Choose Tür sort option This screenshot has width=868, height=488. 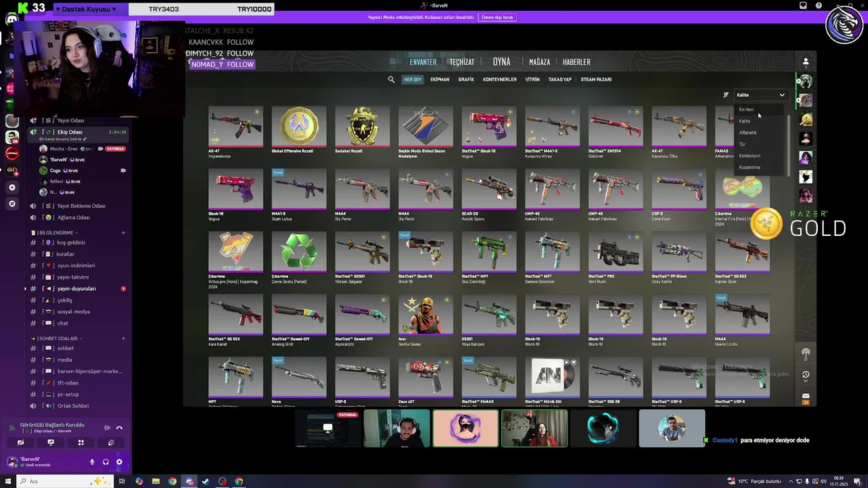point(742,144)
